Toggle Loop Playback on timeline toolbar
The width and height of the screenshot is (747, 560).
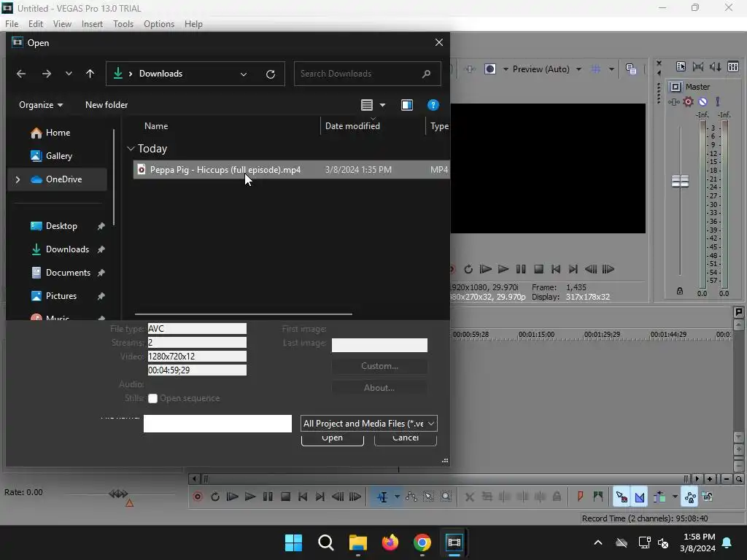pyautogui.click(x=215, y=497)
